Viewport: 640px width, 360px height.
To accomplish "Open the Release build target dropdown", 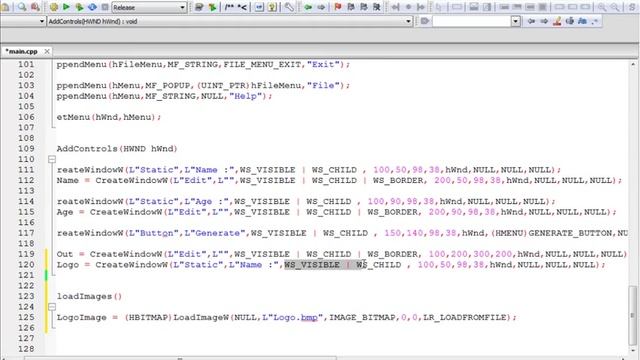I will 149,7.
